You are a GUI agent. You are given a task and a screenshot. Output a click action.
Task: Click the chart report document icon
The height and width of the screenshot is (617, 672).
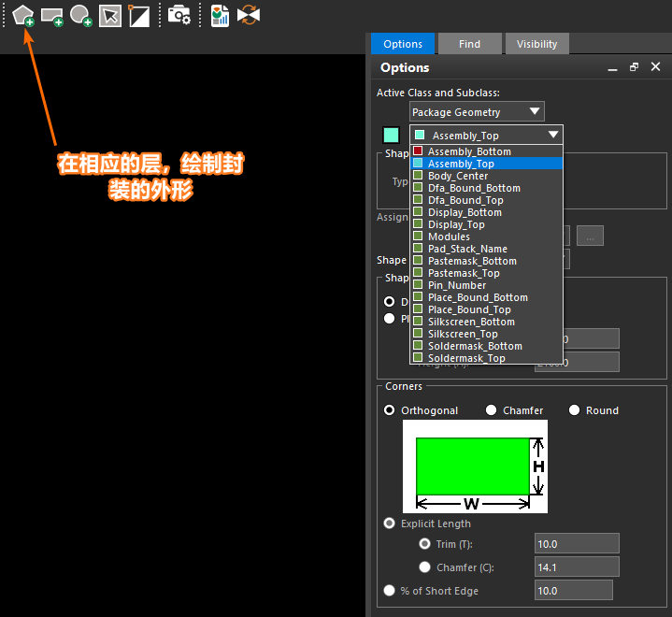pyautogui.click(x=220, y=15)
